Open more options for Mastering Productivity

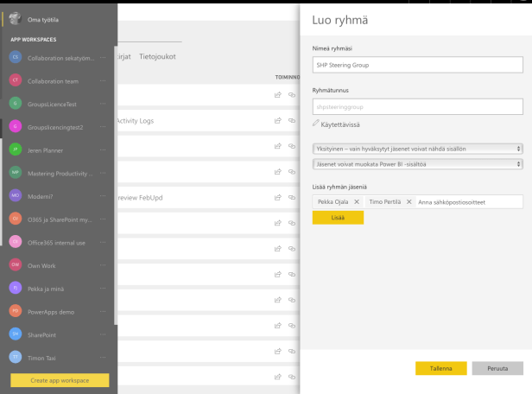103,173
